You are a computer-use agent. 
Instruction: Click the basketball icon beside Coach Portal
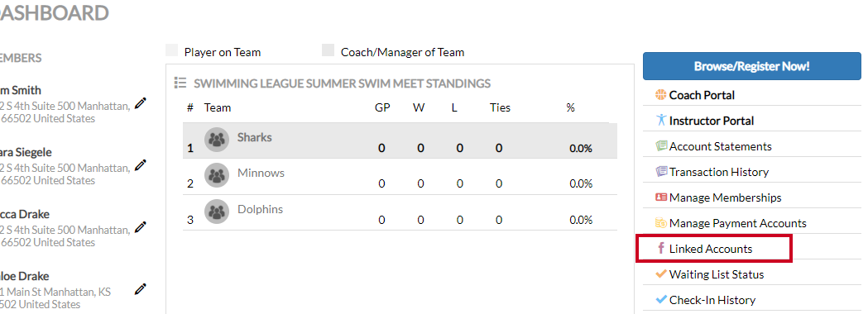pyautogui.click(x=660, y=95)
